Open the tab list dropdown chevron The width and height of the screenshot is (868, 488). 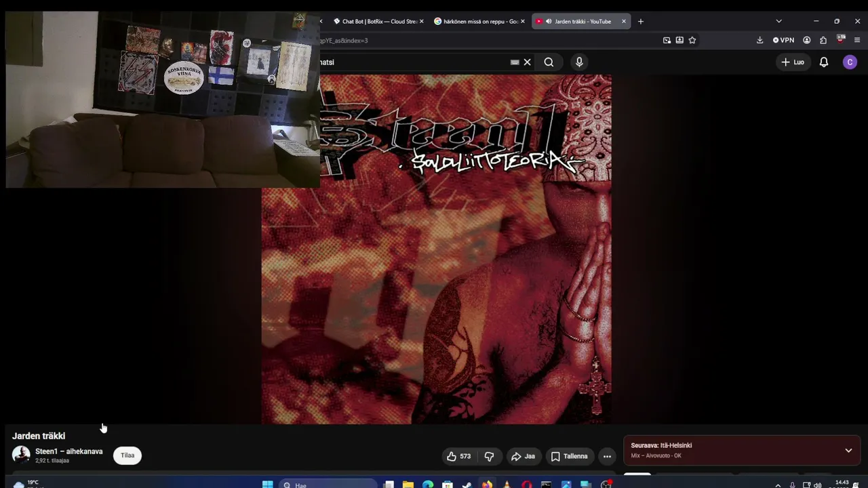coord(778,22)
